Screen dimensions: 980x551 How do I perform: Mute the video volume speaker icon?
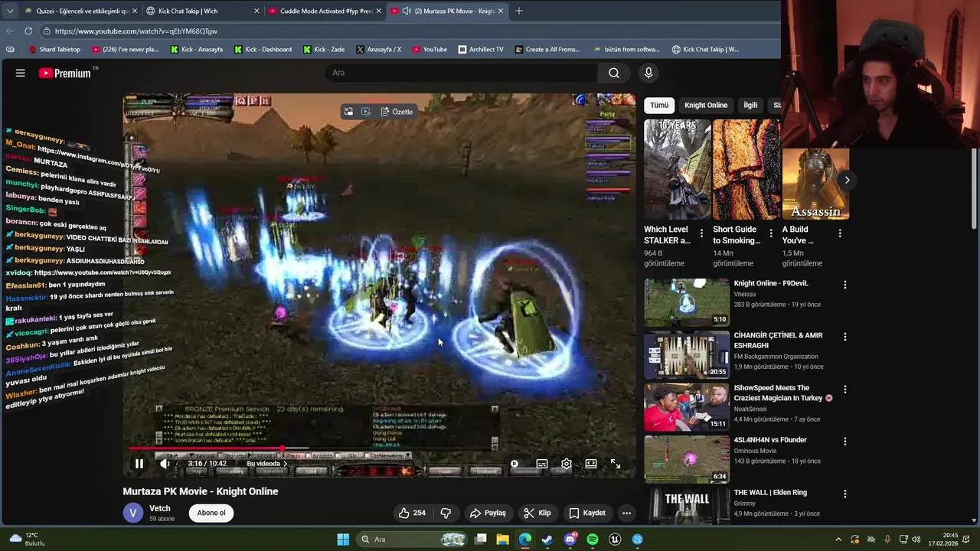click(165, 464)
